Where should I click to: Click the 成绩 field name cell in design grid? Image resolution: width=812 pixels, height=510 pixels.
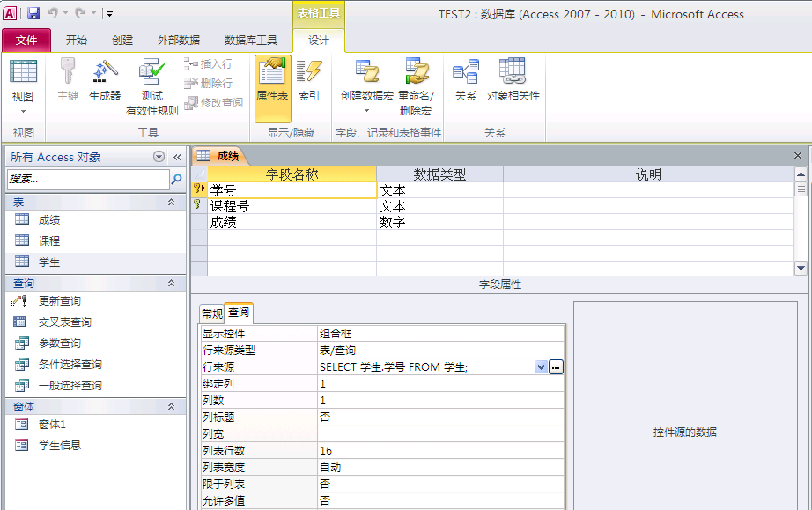pyautogui.click(x=292, y=222)
